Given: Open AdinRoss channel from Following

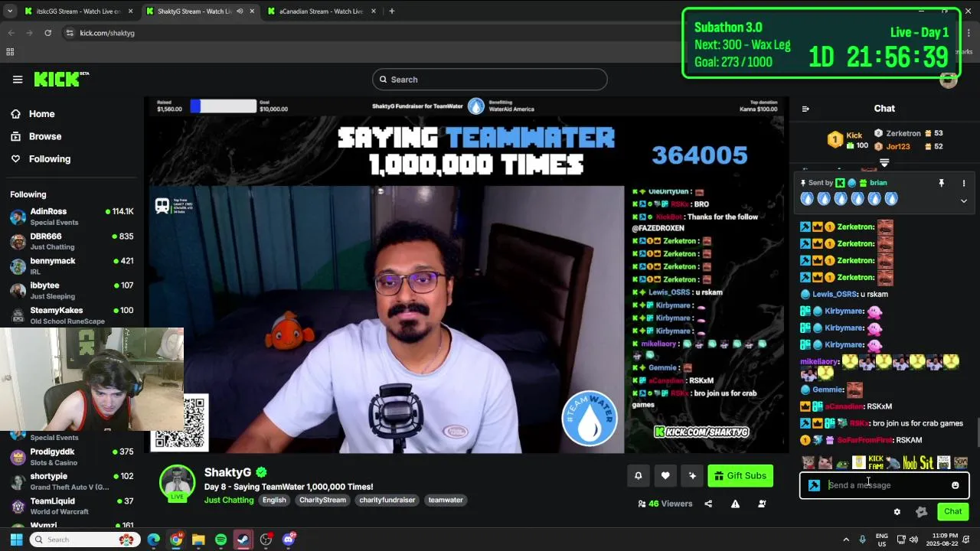Looking at the screenshot, I should tap(72, 217).
